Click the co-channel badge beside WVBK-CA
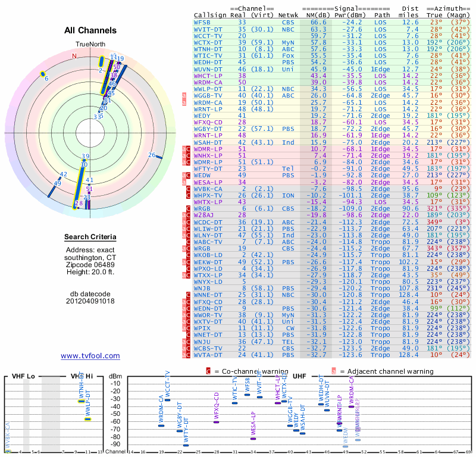 point(188,189)
